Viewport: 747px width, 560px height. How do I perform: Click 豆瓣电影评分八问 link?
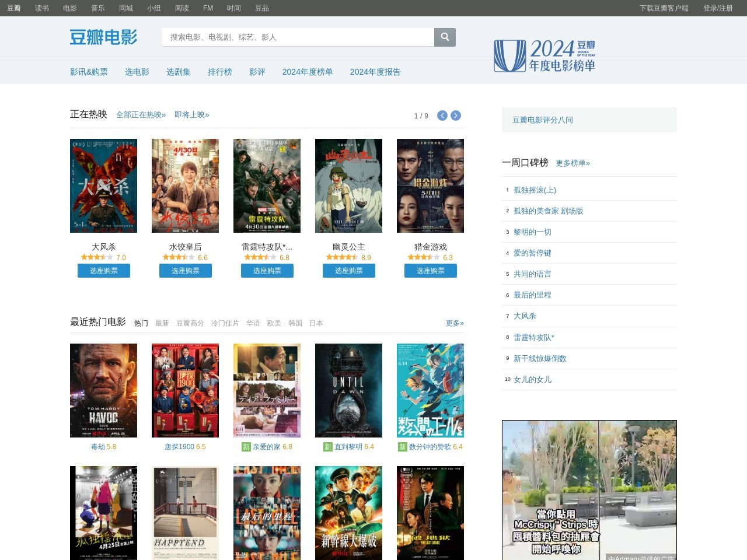coord(543,120)
